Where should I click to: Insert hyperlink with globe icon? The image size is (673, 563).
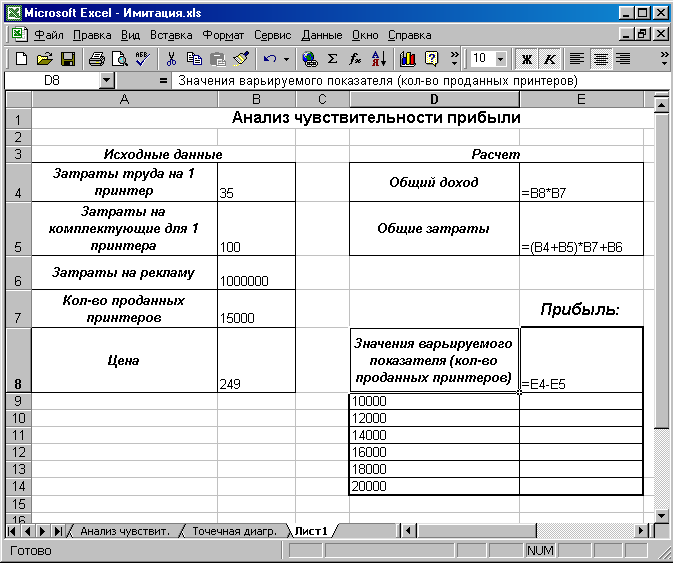click(x=309, y=59)
